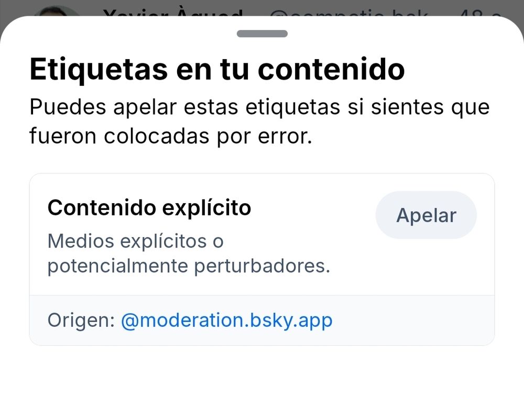Select the 'Contenido explícito' label title

coord(149,208)
